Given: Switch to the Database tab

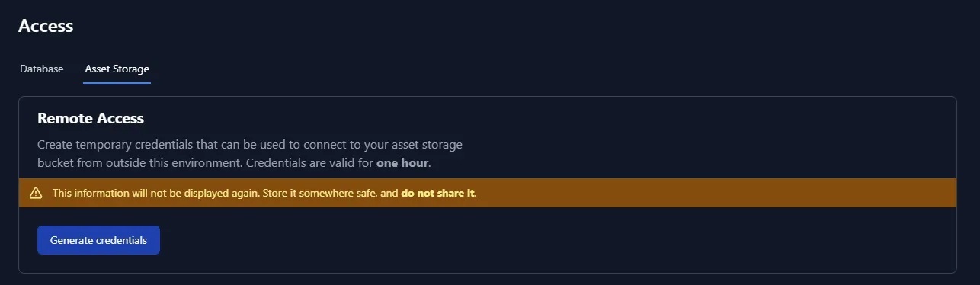Looking at the screenshot, I should pos(42,69).
